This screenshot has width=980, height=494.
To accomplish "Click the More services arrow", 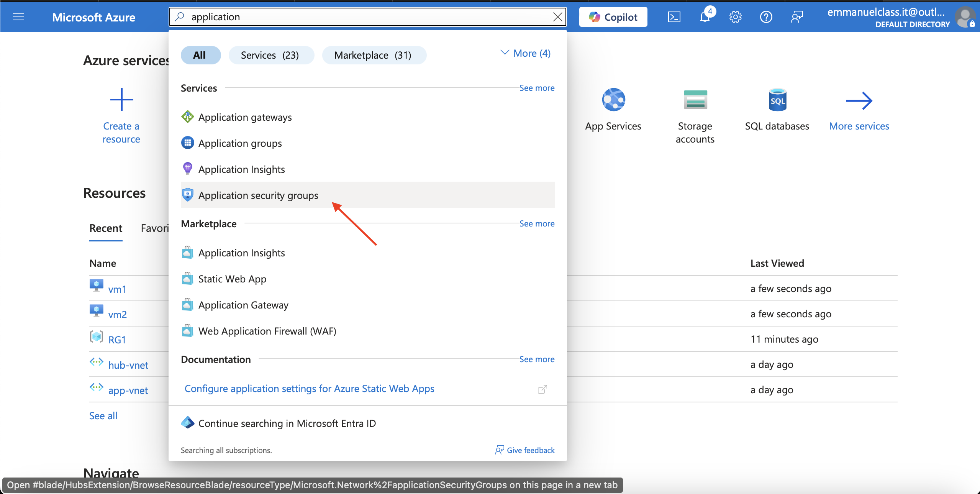I will click(859, 101).
